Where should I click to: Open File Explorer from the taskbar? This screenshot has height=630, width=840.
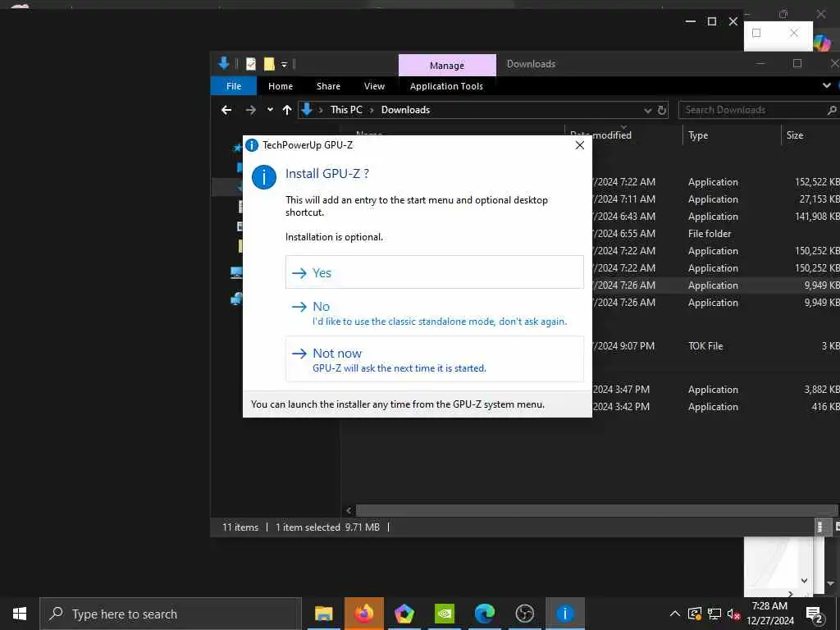click(x=323, y=614)
